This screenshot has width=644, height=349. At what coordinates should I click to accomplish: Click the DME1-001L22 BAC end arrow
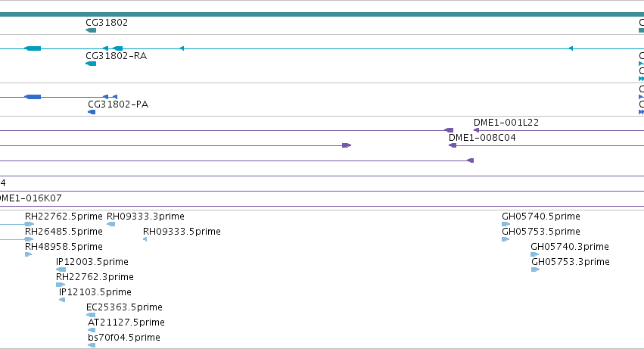click(x=476, y=130)
